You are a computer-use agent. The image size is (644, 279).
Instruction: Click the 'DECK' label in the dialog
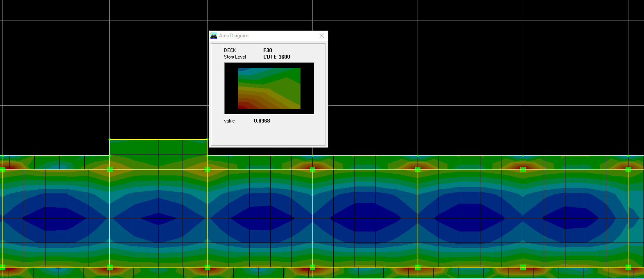tap(230, 50)
